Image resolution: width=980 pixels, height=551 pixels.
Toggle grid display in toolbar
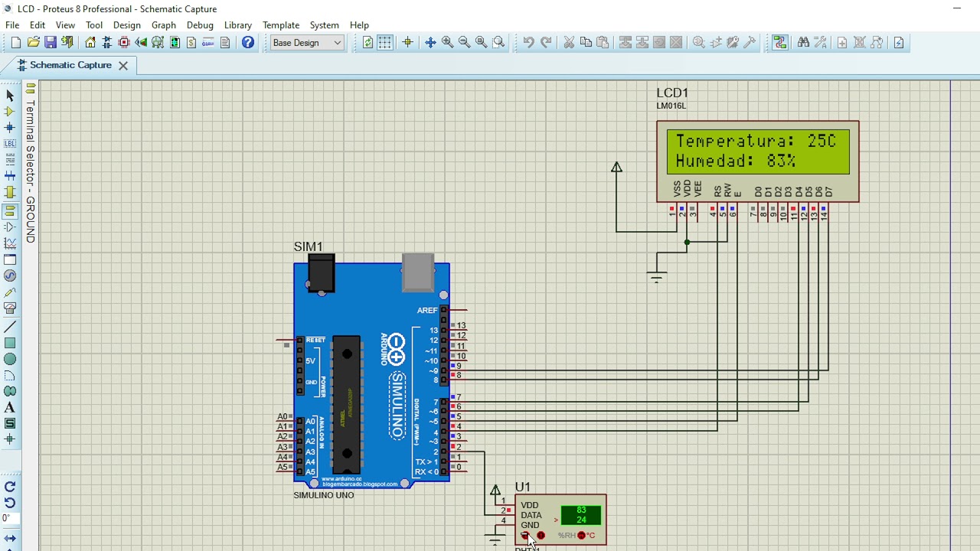(384, 43)
